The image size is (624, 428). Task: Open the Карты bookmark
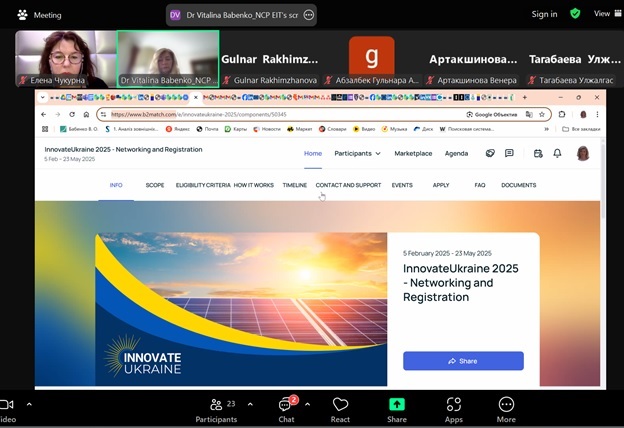coord(236,129)
